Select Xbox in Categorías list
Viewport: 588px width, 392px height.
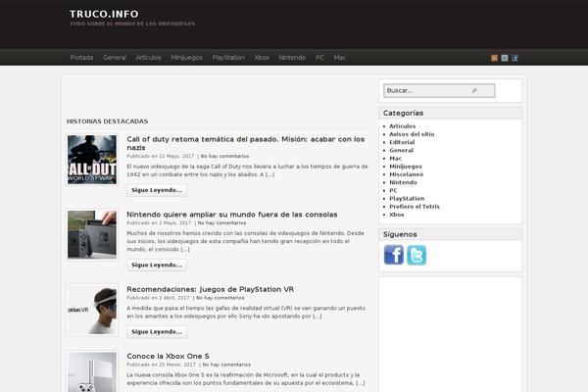pos(397,215)
